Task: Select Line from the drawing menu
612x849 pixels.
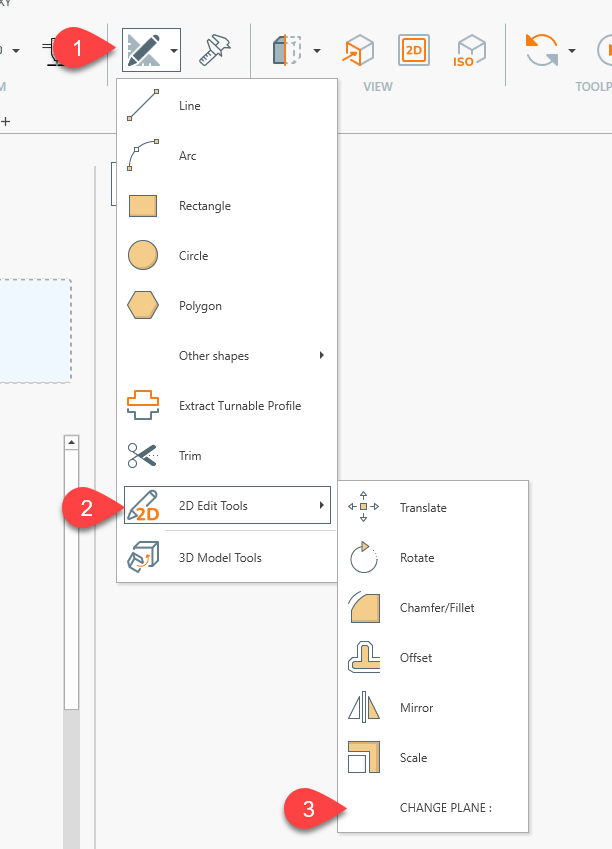Action: pos(188,106)
